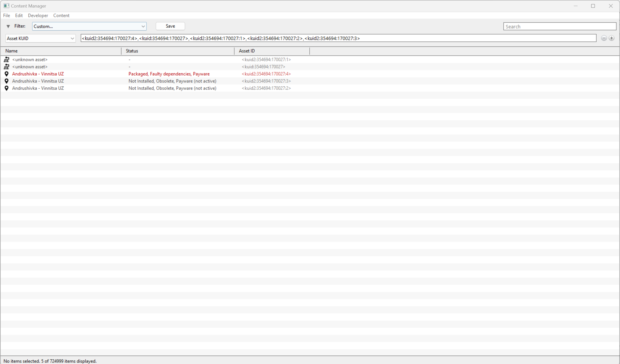Click the Content Manager app icon in the title bar
The width and height of the screenshot is (620, 364).
(6, 6)
